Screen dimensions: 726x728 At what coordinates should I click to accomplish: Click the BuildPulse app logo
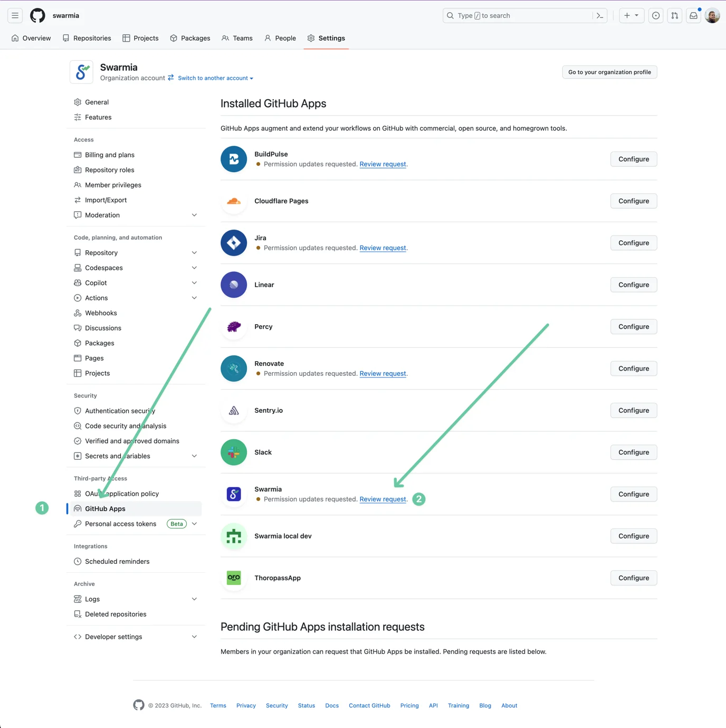(x=234, y=159)
